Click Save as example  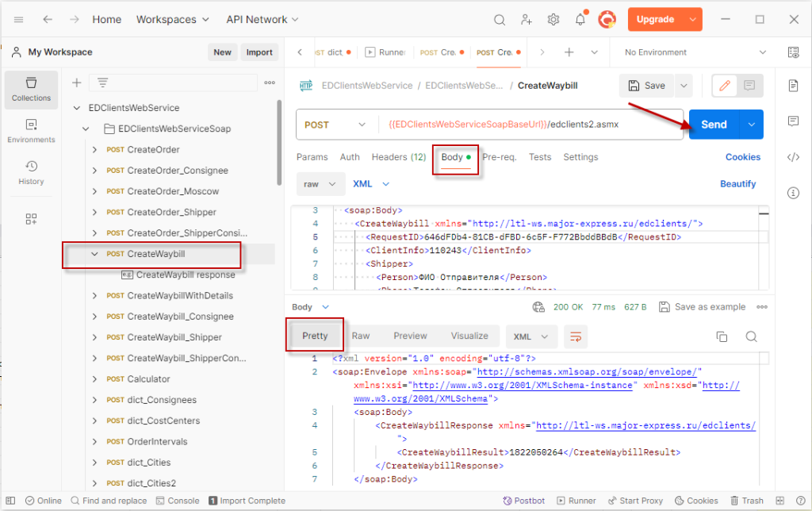[703, 307]
